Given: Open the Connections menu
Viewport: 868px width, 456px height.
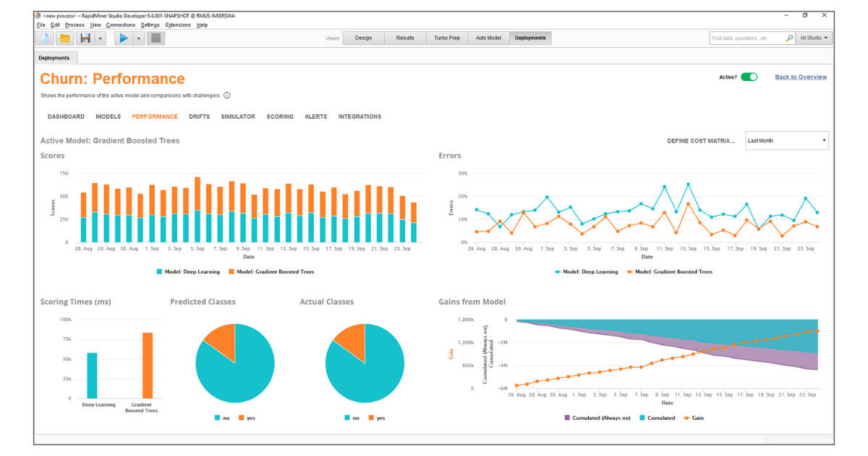Looking at the screenshot, I should tap(120, 24).
